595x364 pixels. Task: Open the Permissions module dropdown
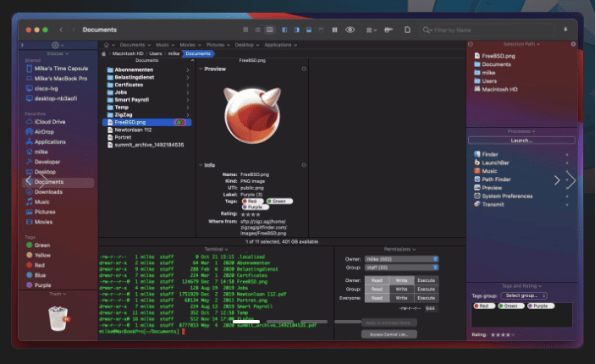399,250
